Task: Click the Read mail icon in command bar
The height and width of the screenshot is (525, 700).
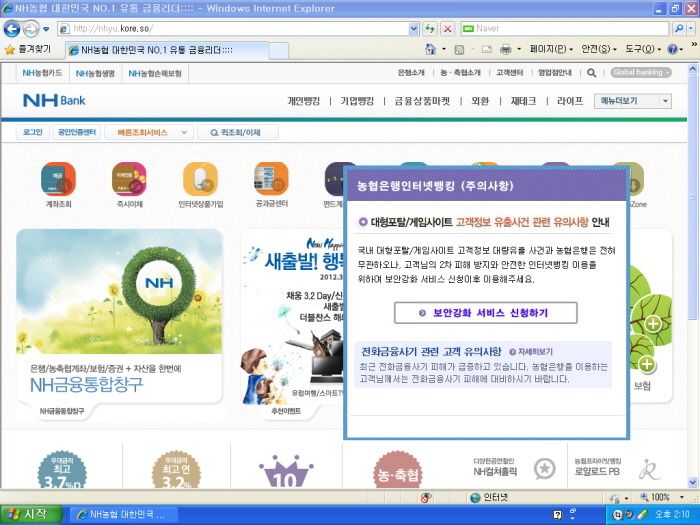Action: pyautogui.click(x=487, y=50)
